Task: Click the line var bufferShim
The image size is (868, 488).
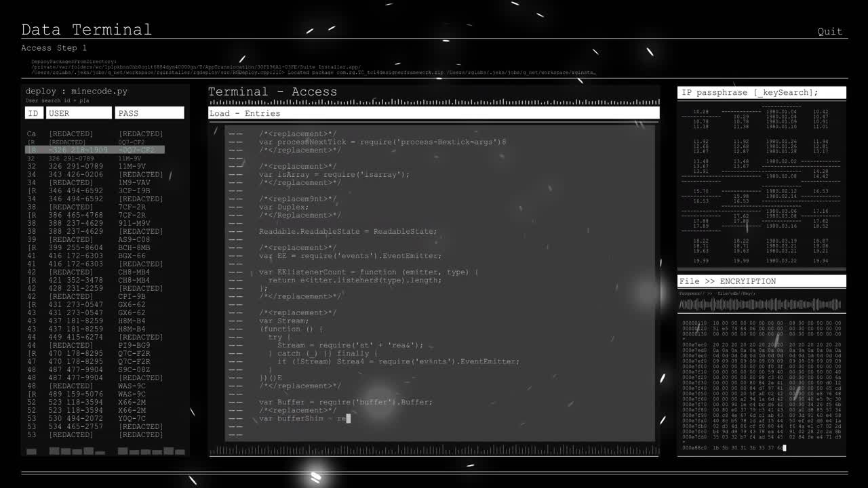Action: click(304, 418)
